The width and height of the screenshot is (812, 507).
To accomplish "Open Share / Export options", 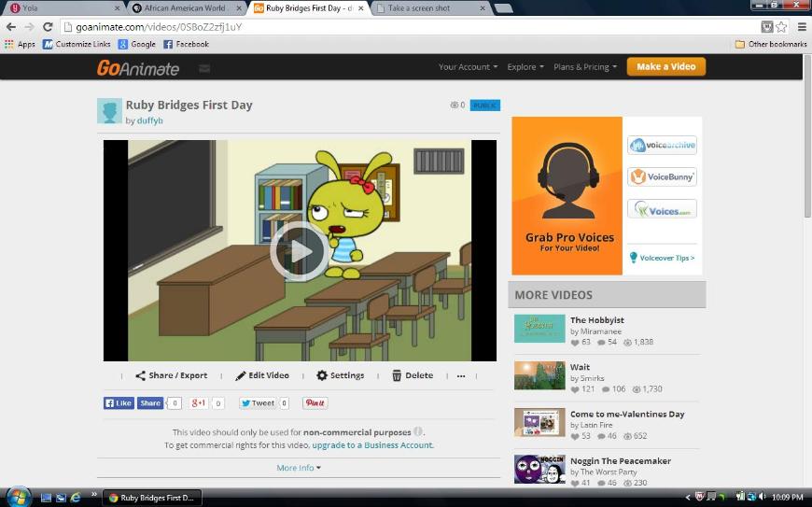I will tap(172, 375).
